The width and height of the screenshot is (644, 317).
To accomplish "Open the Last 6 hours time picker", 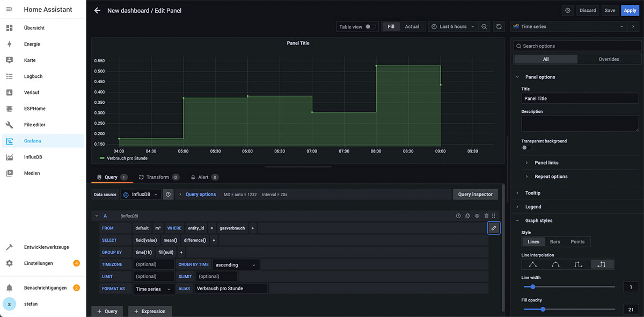I will pos(453,27).
